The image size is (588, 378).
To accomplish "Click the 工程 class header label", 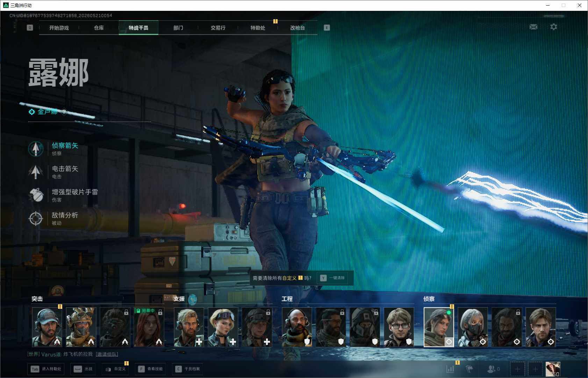I will tap(287, 299).
